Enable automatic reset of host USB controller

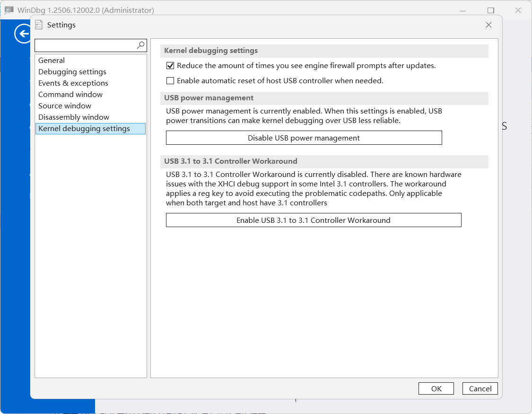tap(170, 81)
